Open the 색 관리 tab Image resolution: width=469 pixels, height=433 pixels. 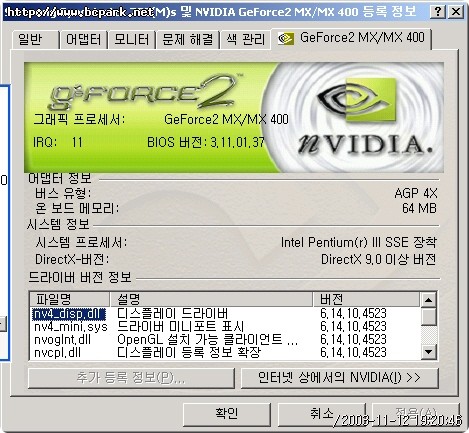point(245,40)
